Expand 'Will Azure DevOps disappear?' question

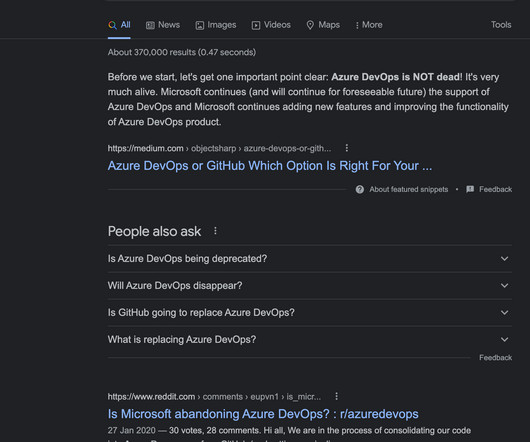(310, 286)
